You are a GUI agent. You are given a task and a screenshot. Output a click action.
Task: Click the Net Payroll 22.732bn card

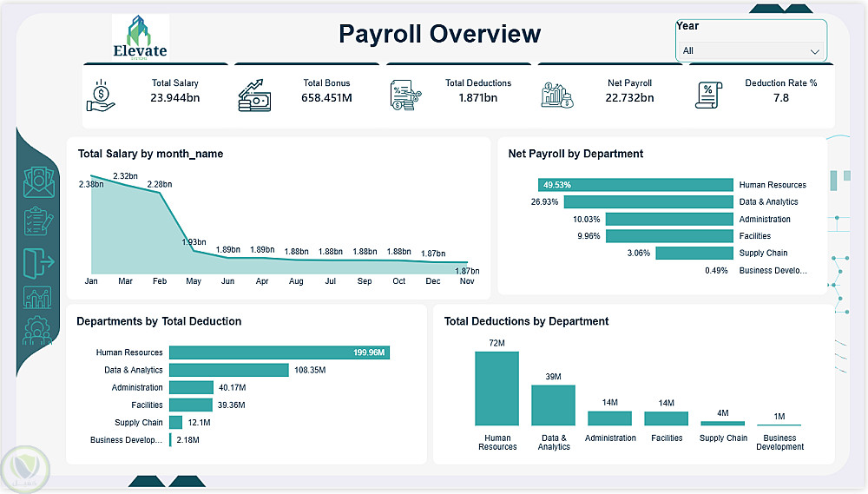609,96
